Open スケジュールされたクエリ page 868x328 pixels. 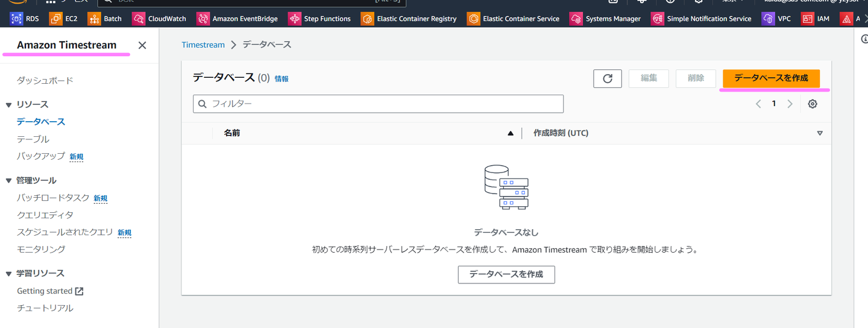point(65,232)
